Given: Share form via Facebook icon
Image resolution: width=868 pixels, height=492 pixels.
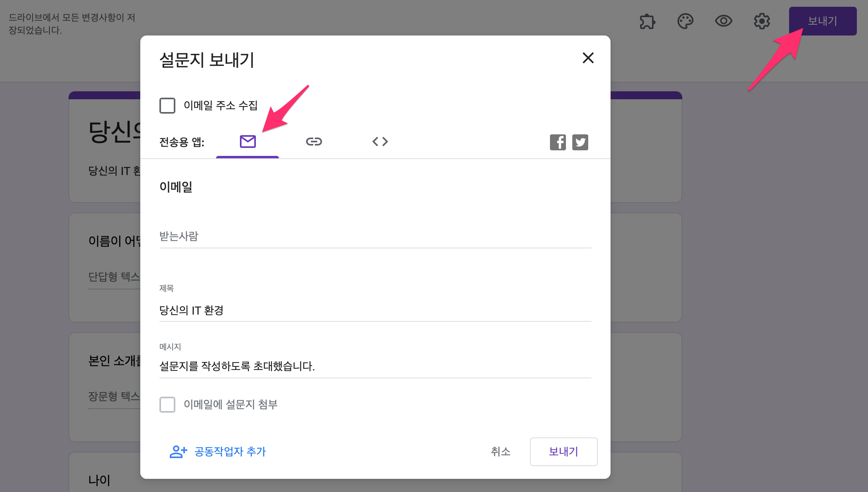Looking at the screenshot, I should coord(558,142).
